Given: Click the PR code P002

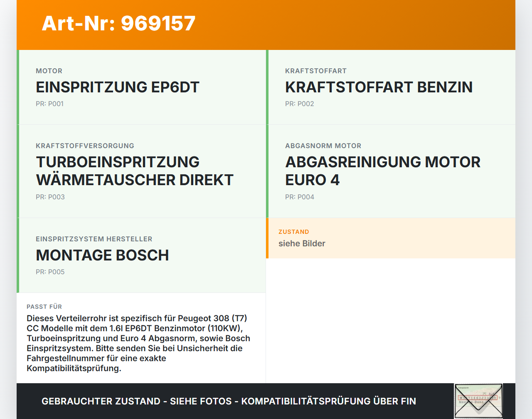Looking at the screenshot, I should click(300, 104).
